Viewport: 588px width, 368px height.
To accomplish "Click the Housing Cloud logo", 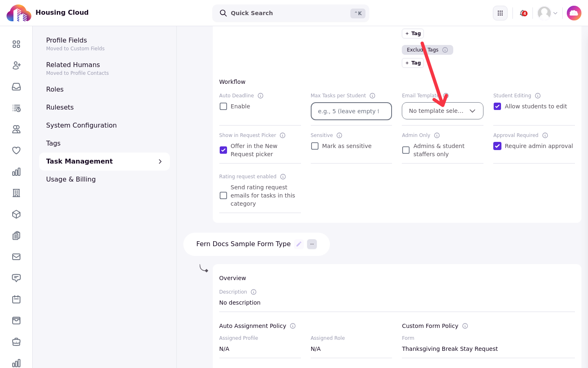I will coord(19,13).
